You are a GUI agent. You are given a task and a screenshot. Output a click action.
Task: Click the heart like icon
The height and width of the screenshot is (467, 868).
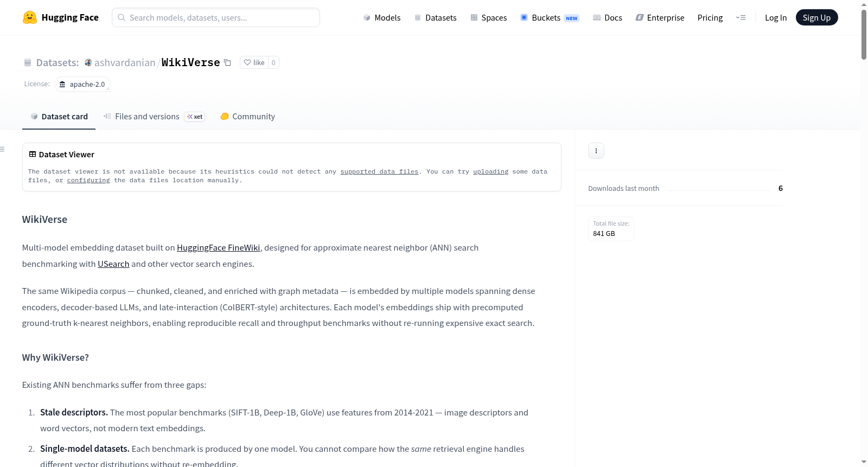pyautogui.click(x=247, y=62)
